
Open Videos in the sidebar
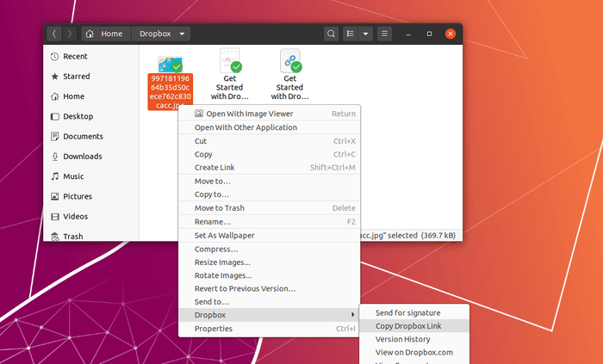[x=91, y=216]
